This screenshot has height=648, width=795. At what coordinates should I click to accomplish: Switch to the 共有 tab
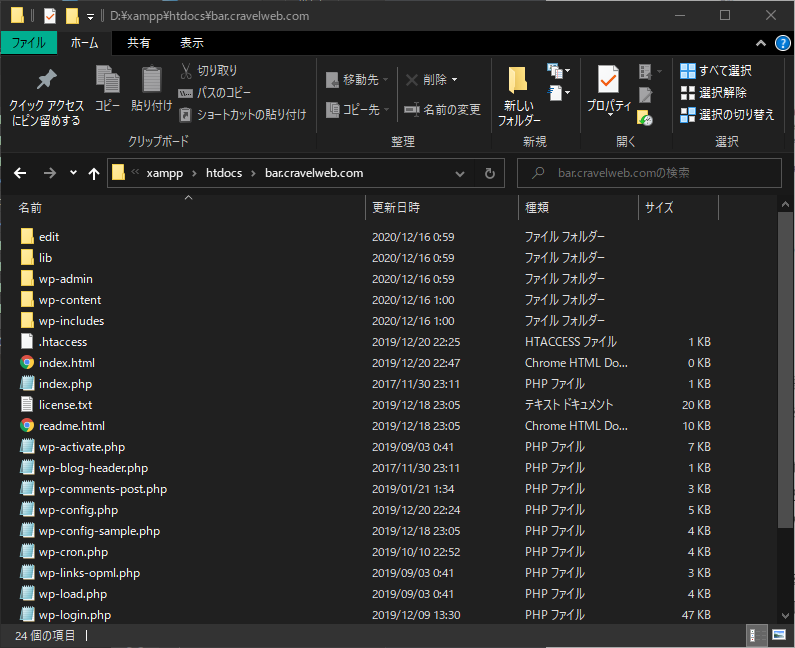coord(138,43)
